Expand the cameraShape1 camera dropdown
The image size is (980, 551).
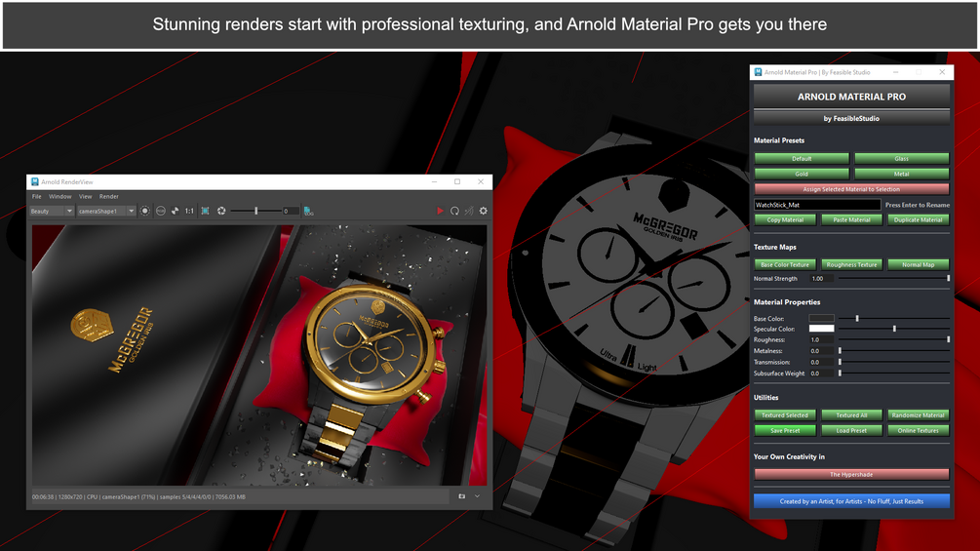click(105, 212)
